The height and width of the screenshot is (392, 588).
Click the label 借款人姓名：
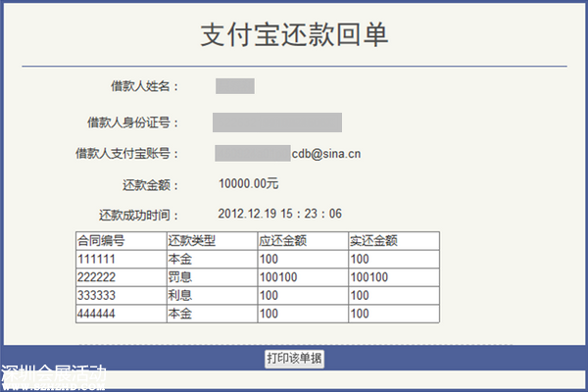145,86
